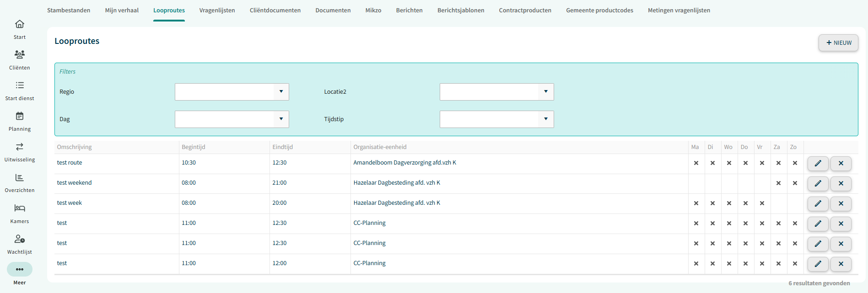Select the 'test weekend' description cell
Viewport: 868px width, 293px height.
pos(117,184)
